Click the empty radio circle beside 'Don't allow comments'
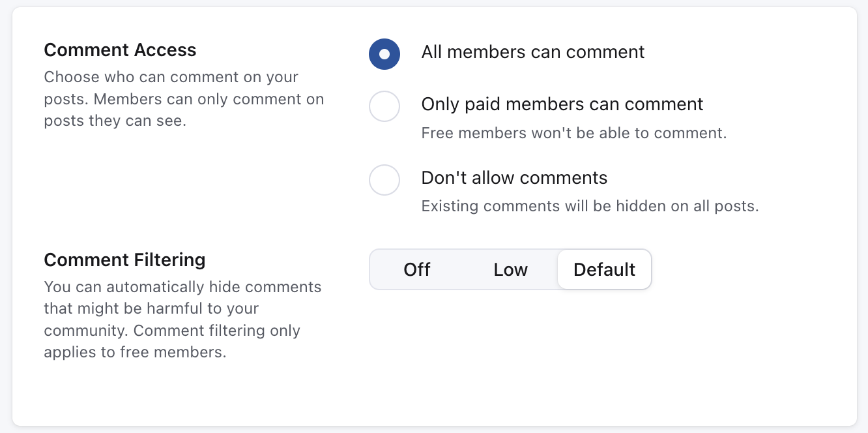The width and height of the screenshot is (868, 433). click(x=384, y=180)
